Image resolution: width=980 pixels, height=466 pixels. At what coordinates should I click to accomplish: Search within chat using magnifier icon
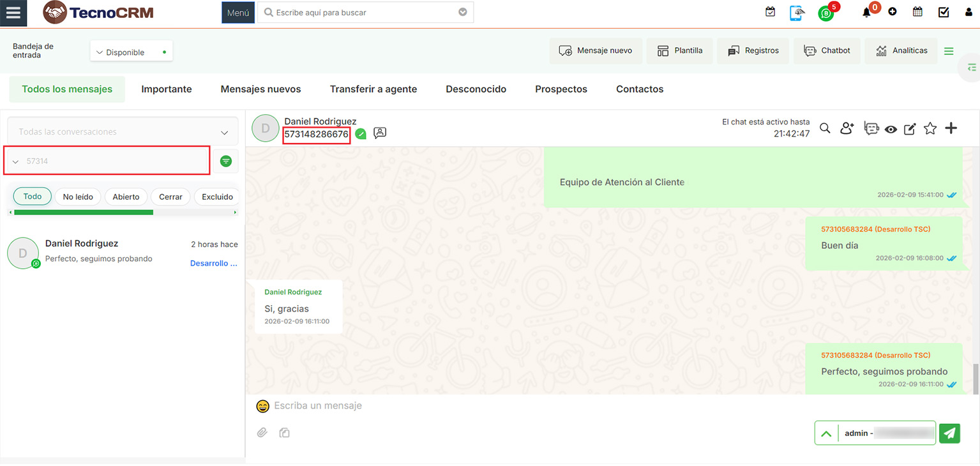click(x=825, y=128)
